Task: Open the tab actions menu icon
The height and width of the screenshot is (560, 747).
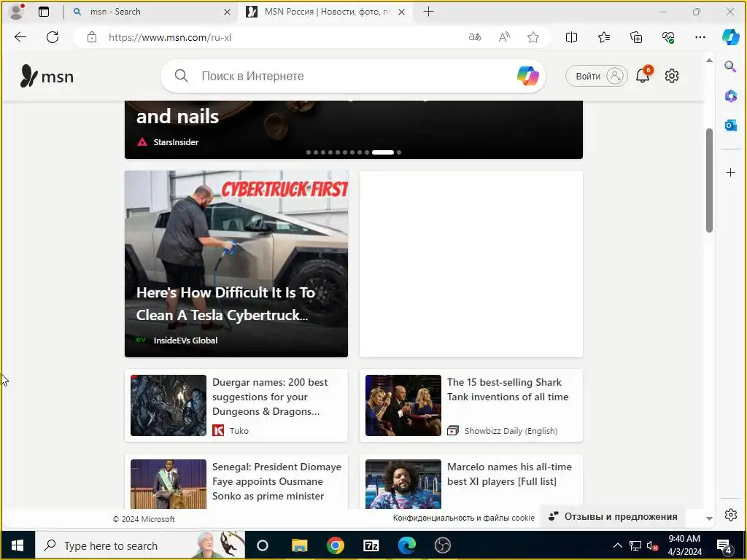Action: click(43, 12)
